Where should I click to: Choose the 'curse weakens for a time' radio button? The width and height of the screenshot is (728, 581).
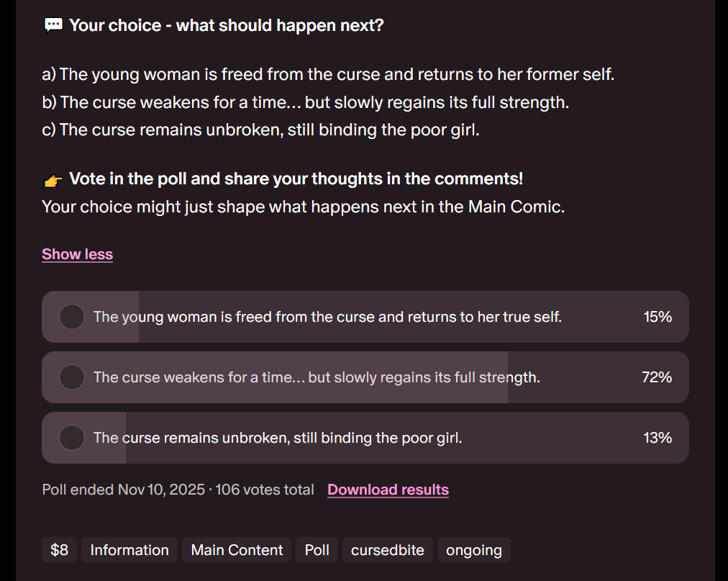(72, 377)
